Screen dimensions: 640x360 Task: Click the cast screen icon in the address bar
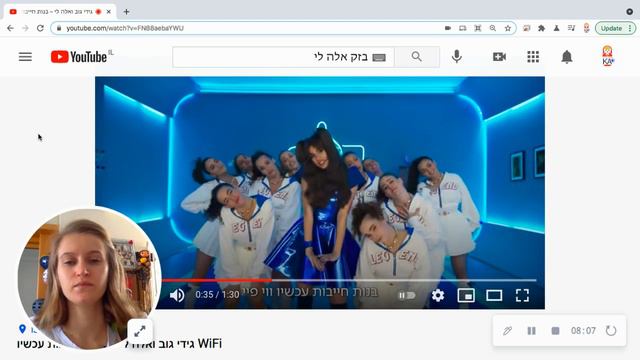point(462,28)
